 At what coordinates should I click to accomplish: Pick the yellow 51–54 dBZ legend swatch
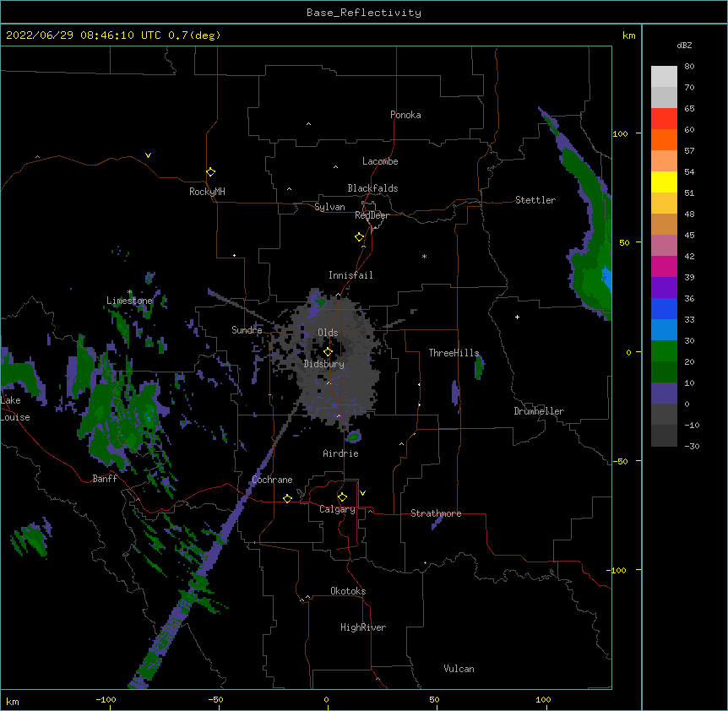tap(664, 182)
